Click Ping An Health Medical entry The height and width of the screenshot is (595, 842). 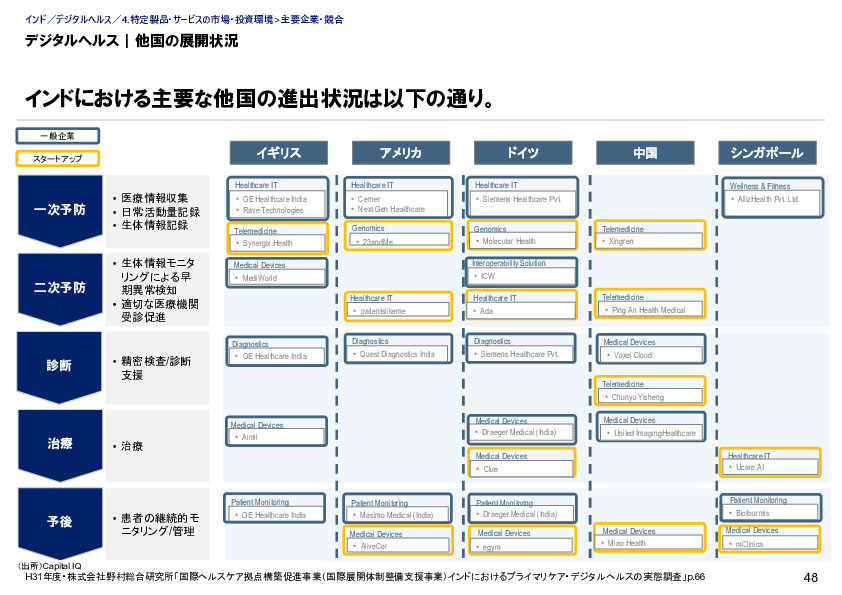[x=648, y=310]
